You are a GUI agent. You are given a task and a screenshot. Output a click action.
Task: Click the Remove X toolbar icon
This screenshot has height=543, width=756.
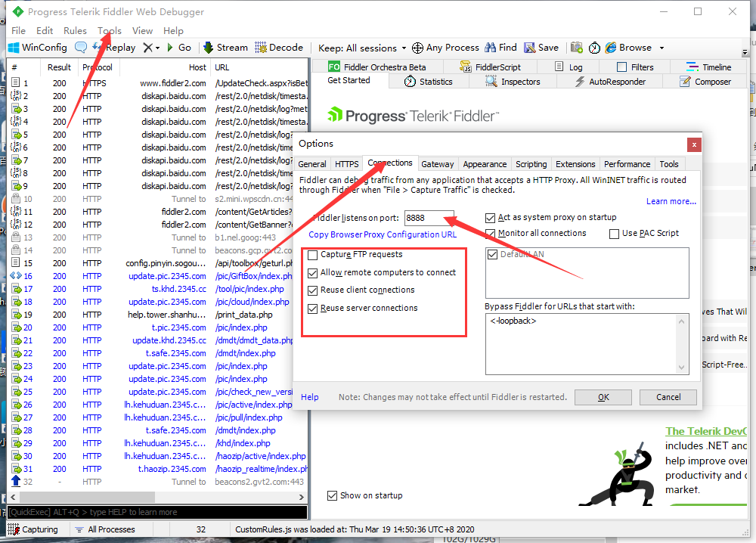[x=148, y=47]
